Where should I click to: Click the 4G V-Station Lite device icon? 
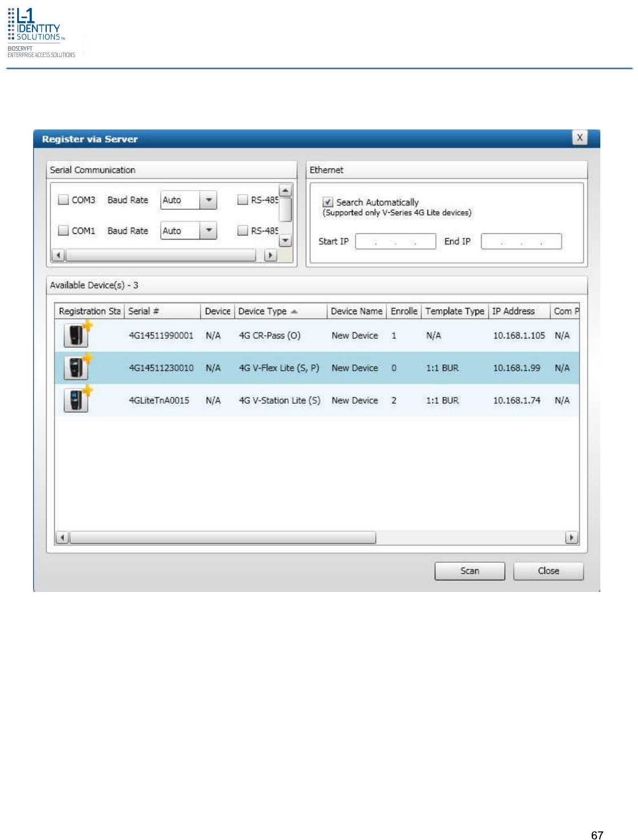pyautogui.click(x=77, y=399)
